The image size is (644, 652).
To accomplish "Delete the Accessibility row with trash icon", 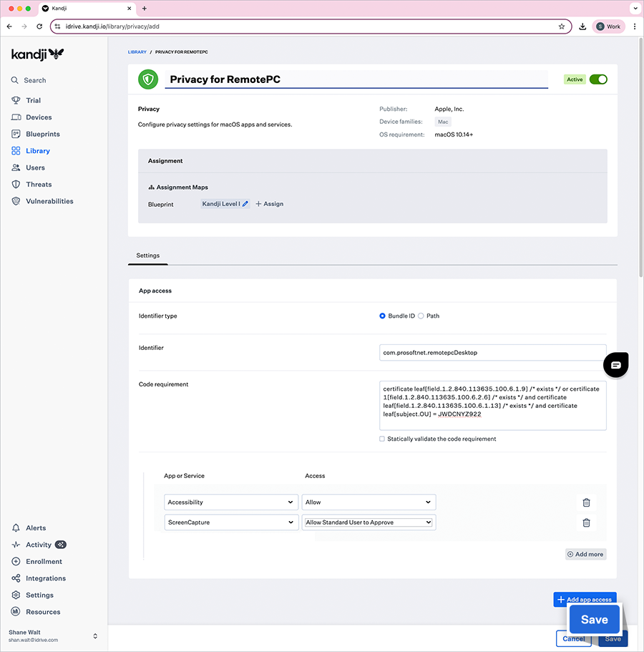I will [x=586, y=502].
